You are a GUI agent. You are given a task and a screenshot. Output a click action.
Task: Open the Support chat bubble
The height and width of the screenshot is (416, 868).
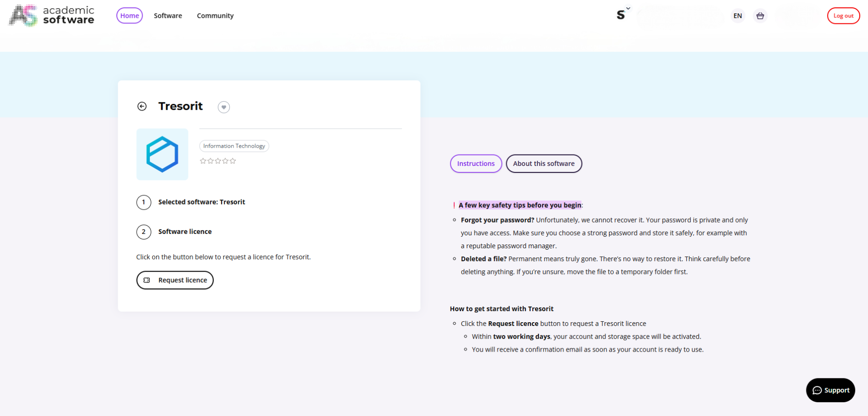(x=830, y=390)
